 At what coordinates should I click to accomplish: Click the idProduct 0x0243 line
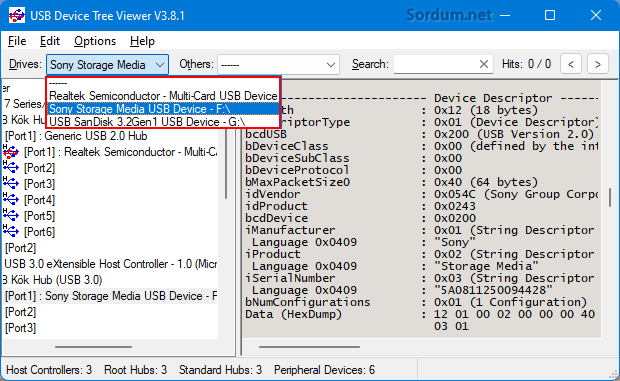pos(361,206)
